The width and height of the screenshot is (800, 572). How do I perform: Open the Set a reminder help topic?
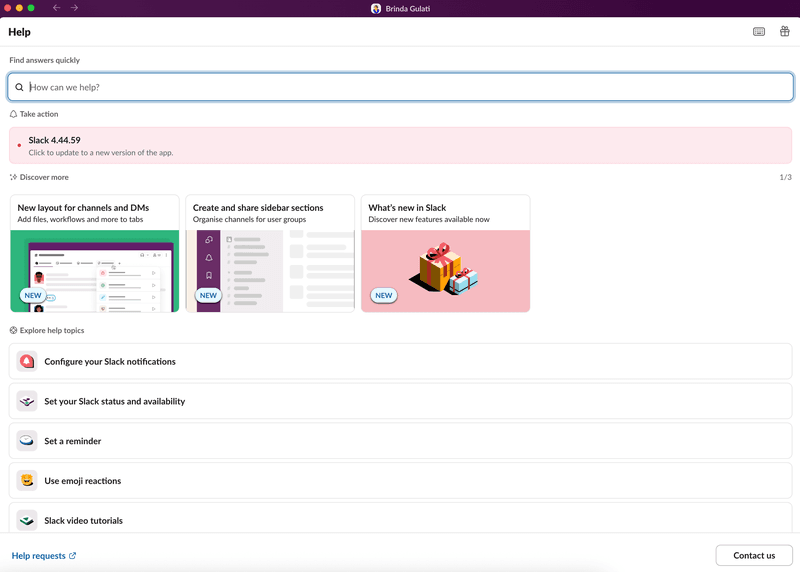(401, 441)
